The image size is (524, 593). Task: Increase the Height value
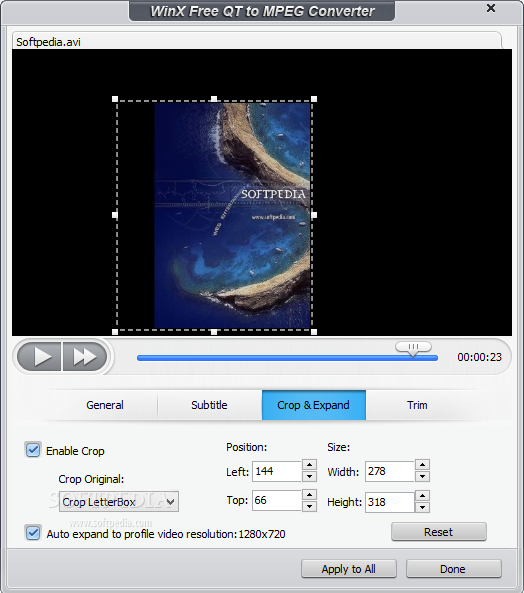422,496
